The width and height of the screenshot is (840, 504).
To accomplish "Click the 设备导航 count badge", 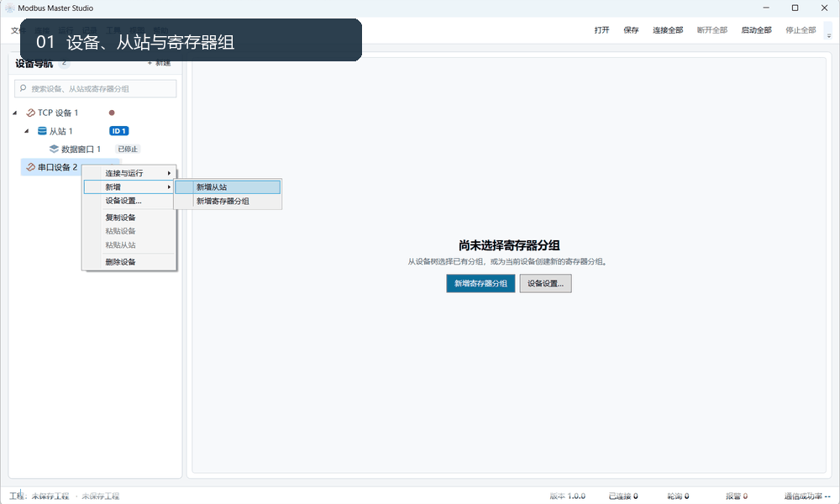I will [64, 63].
